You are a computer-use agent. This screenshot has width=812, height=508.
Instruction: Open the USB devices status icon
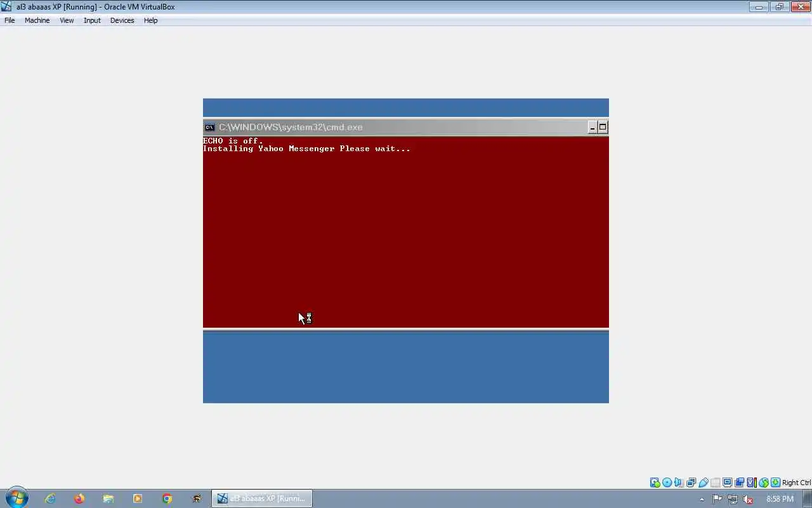tap(703, 483)
